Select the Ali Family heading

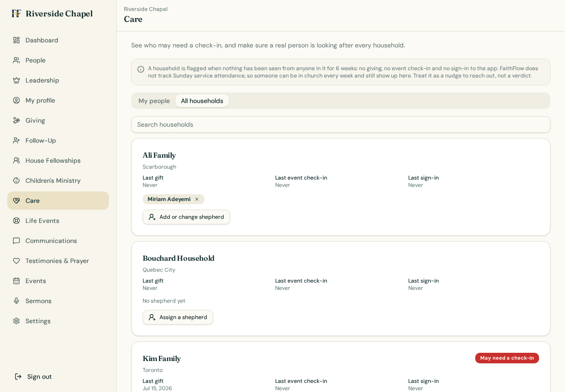click(x=159, y=155)
